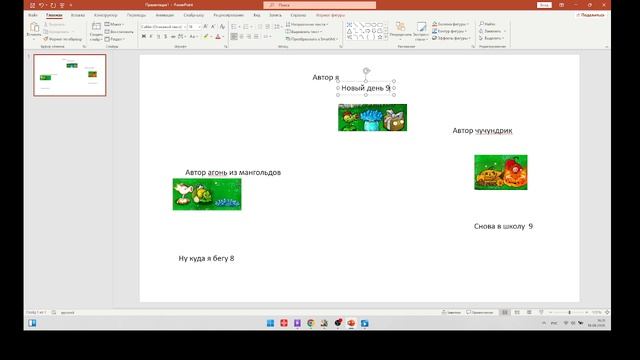Image resolution: width=640 pixels, height=360 pixels.
Task: Open the slide Layout dropdown
Action: coord(115,24)
